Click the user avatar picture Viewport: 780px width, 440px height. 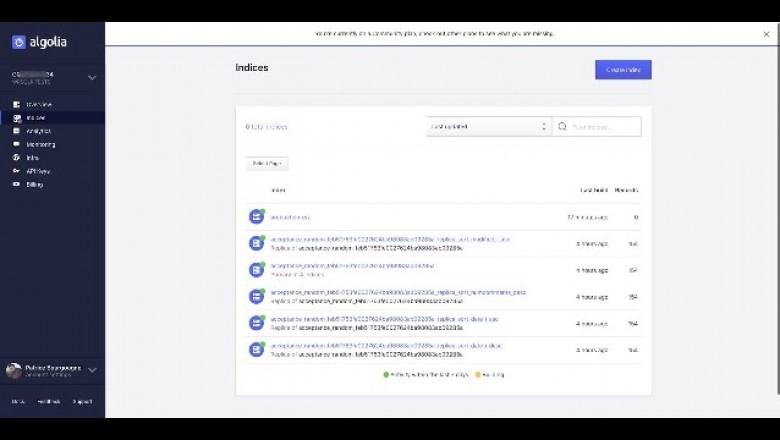point(14,370)
